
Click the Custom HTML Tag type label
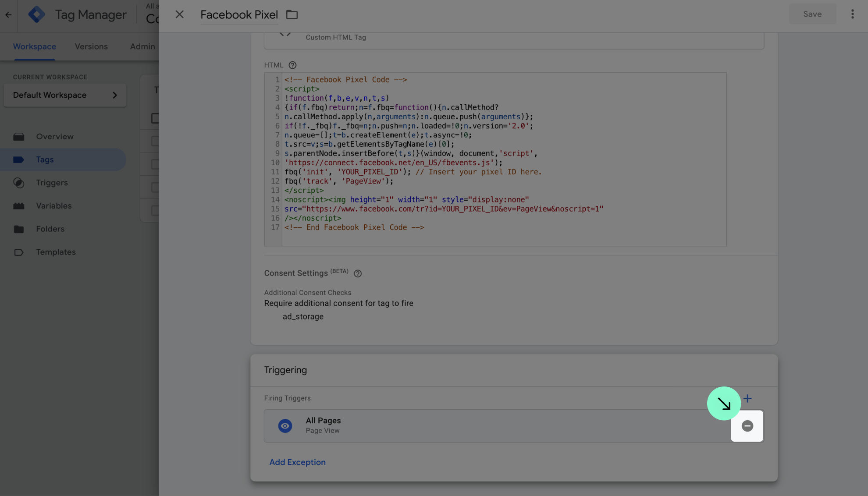click(336, 38)
